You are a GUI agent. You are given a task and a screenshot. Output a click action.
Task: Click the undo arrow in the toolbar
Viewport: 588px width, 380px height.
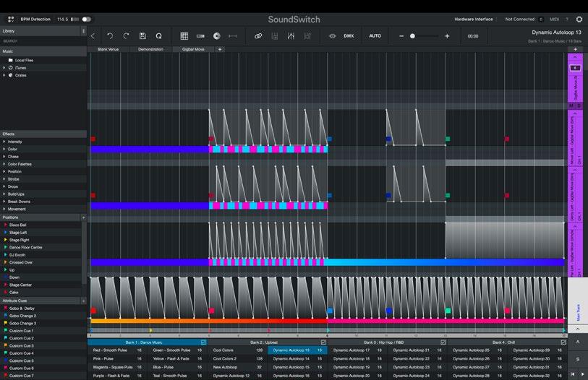click(x=110, y=36)
